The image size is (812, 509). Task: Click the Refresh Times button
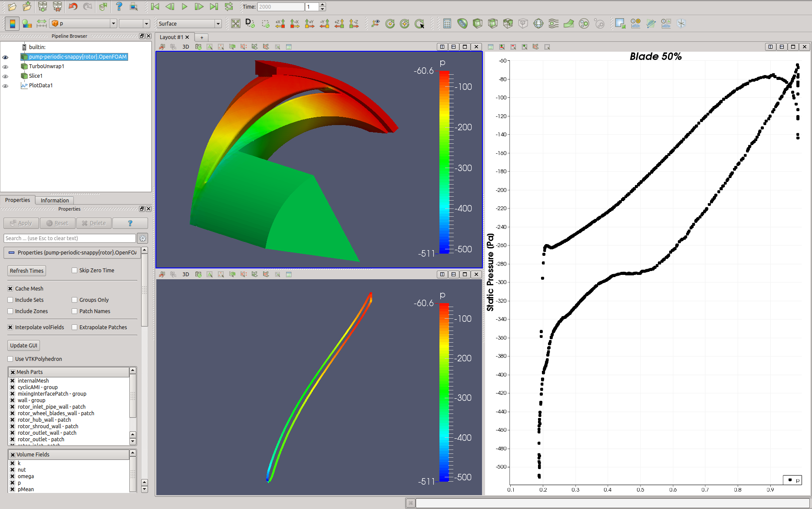coord(26,271)
